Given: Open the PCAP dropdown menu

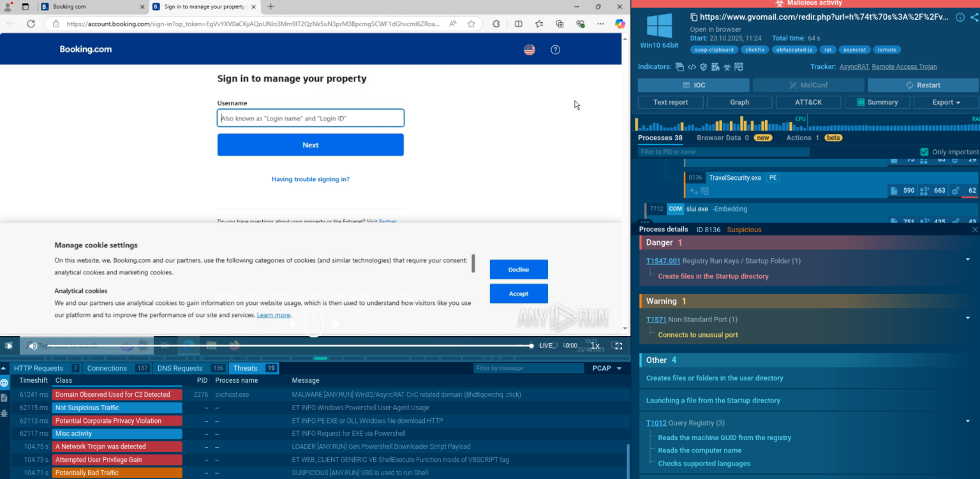Looking at the screenshot, I should [607, 368].
